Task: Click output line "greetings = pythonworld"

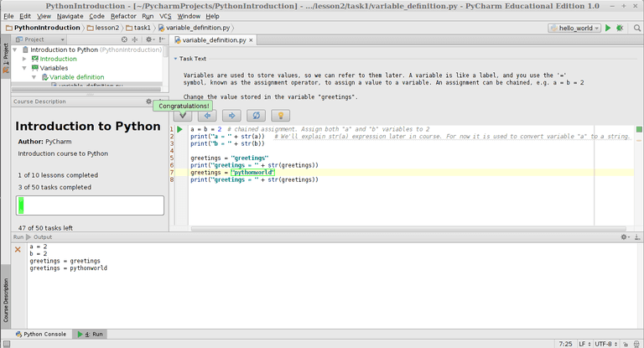Action: click(68, 268)
